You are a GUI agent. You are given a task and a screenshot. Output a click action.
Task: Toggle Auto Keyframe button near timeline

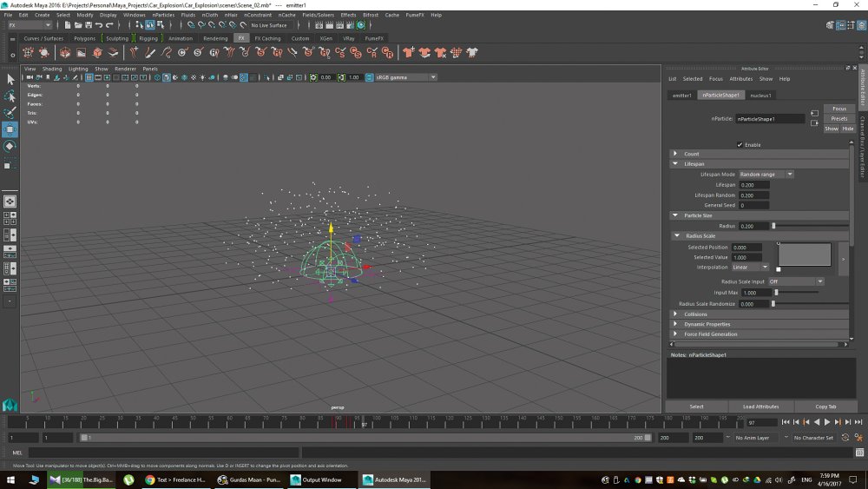pos(845,438)
